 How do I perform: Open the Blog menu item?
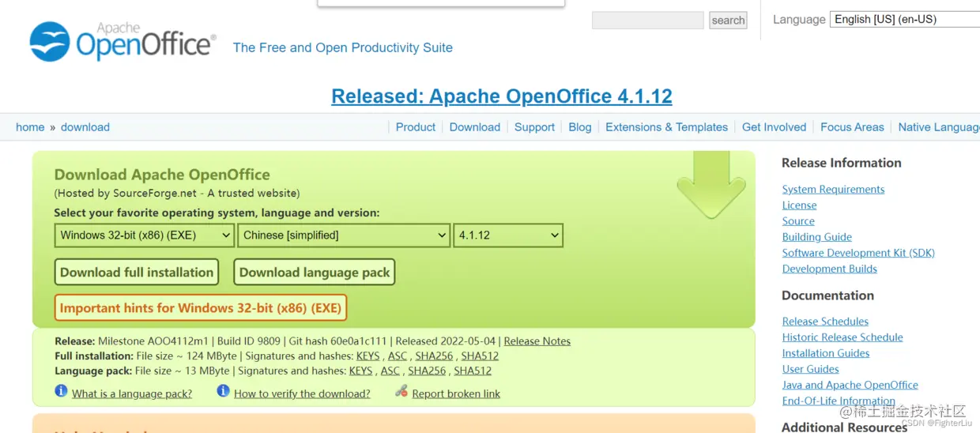pos(580,127)
